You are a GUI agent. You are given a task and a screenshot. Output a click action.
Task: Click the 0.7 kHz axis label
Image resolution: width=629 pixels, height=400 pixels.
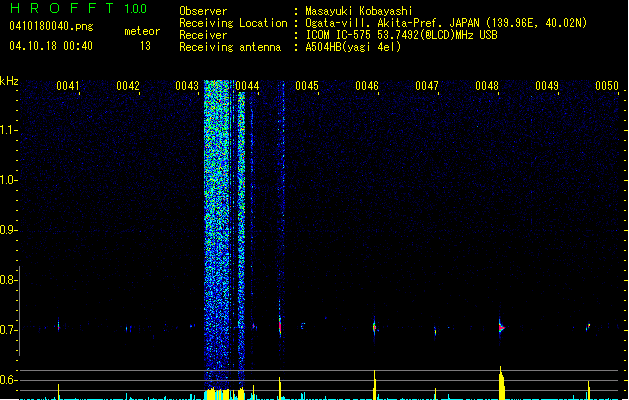tap(8, 330)
